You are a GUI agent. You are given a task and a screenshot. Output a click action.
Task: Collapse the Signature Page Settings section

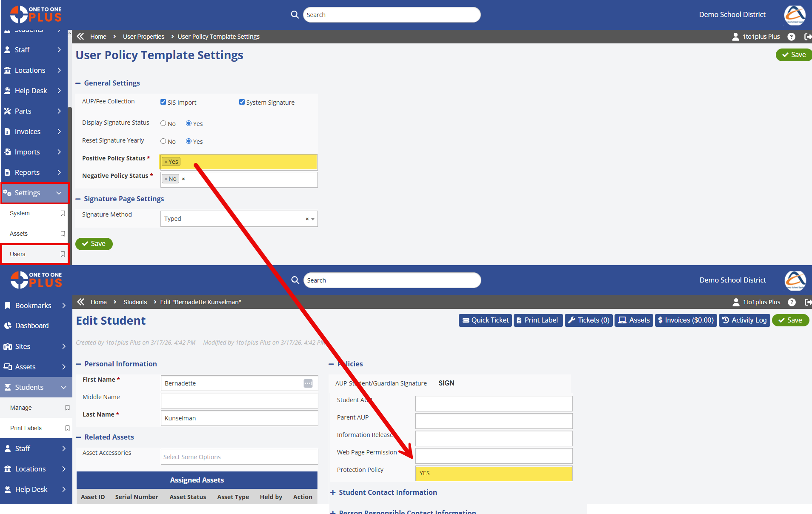[x=78, y=199]
